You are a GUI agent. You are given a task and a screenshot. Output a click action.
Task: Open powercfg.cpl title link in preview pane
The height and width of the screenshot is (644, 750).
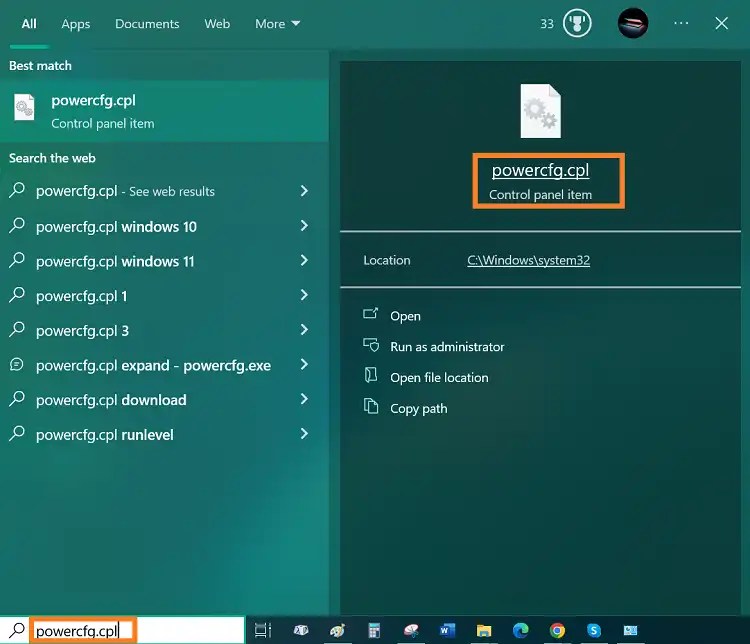pyautogui.click(x=540, y=170)
